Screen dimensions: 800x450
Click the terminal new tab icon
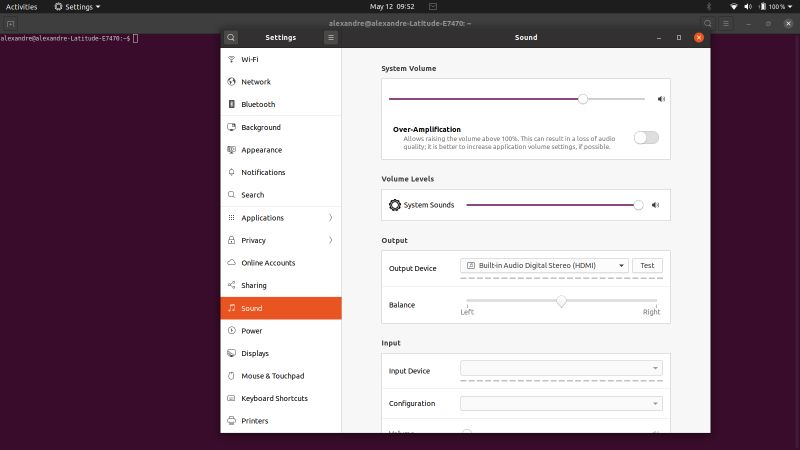(10, 23)
